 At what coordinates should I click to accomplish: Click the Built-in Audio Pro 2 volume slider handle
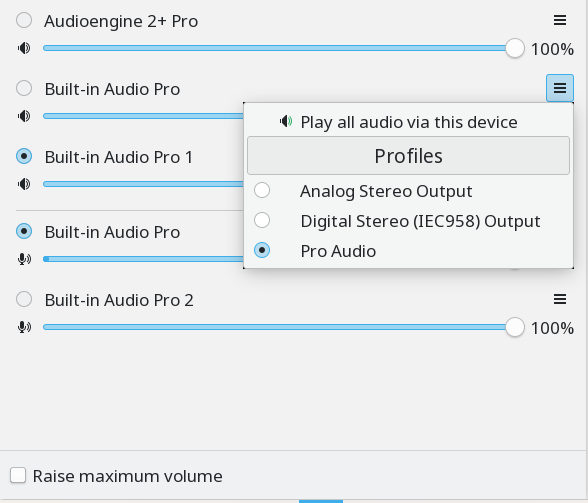pyautogui.click(x=515, y=327)
